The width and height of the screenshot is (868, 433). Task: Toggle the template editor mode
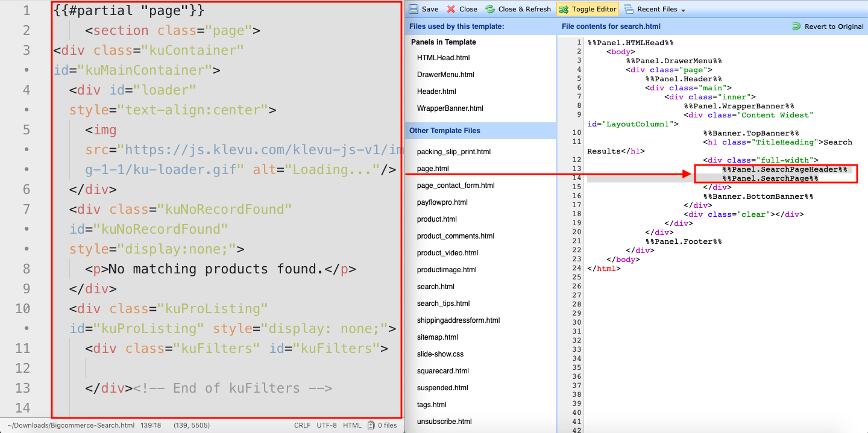pyautogui.click(x=588, y=9)
